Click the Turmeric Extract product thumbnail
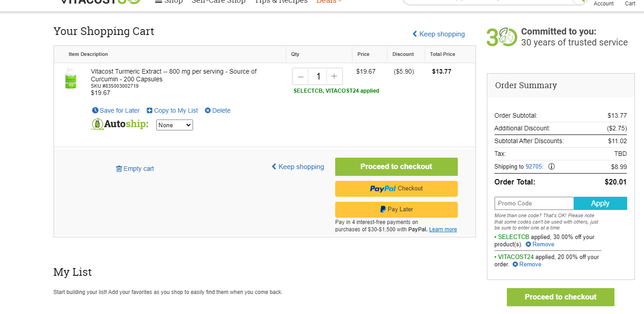This screenshot has width=644, height=314. pyautogui.click(x=71, y=79)
